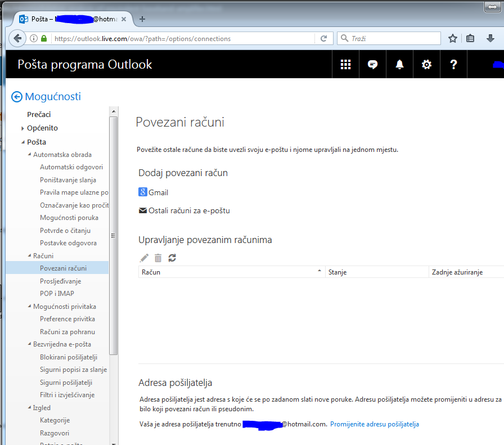Open Računi za pohranu settings

tap(67, 332)
